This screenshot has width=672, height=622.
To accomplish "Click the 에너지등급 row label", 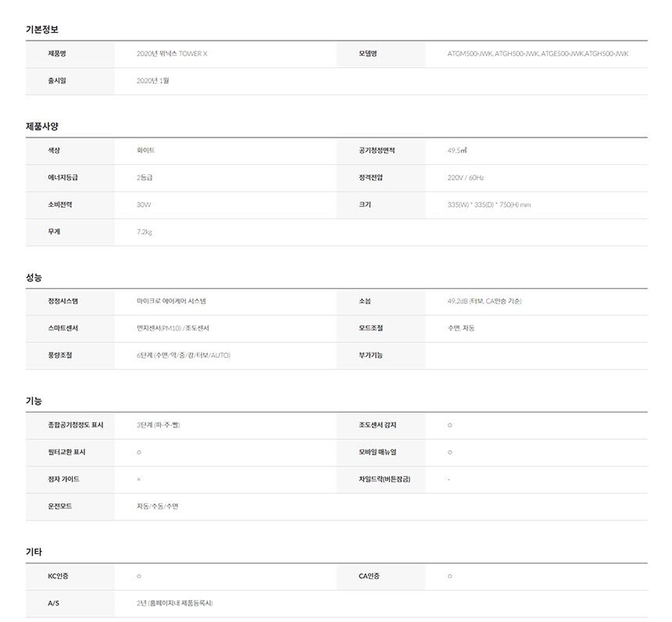I will coord(63,177).
